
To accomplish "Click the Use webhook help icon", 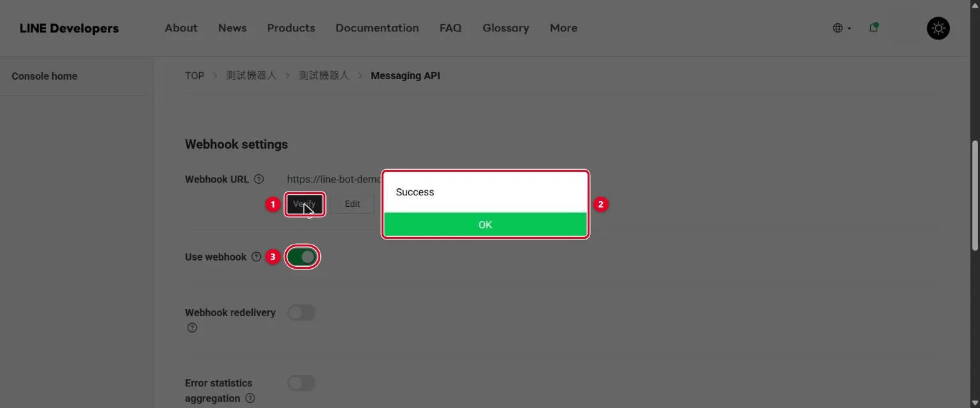I will click(256, 257).
